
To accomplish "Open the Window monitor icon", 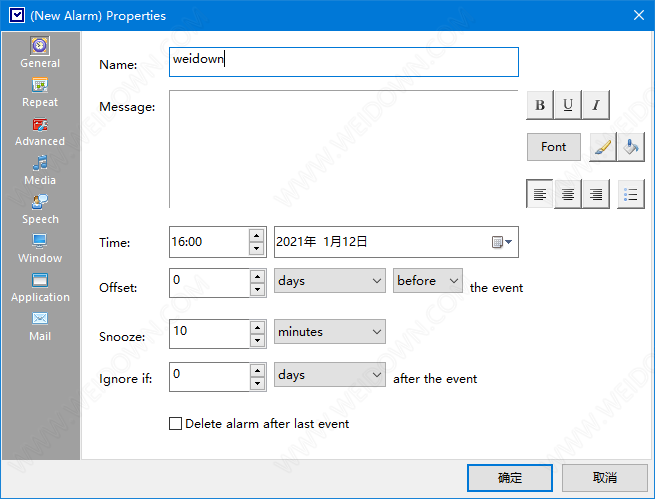I will [x=40, y=241].
